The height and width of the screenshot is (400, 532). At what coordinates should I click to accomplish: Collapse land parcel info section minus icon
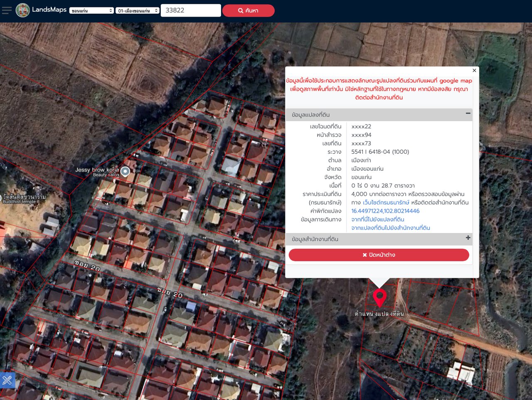468,113
